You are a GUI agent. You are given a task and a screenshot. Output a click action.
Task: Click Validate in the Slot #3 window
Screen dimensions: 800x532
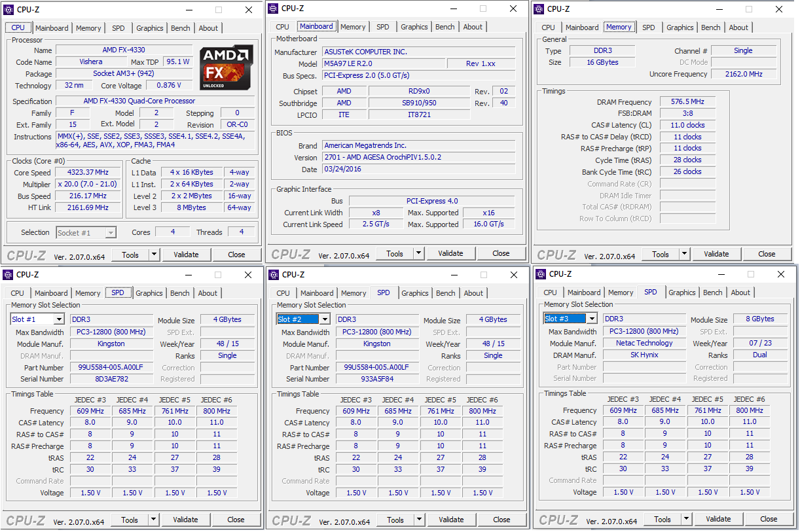[718, 519]
